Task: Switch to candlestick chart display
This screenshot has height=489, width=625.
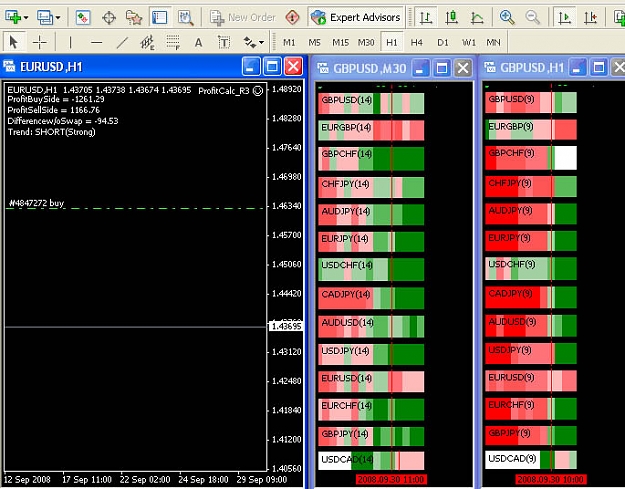Action: coord(451,17)
